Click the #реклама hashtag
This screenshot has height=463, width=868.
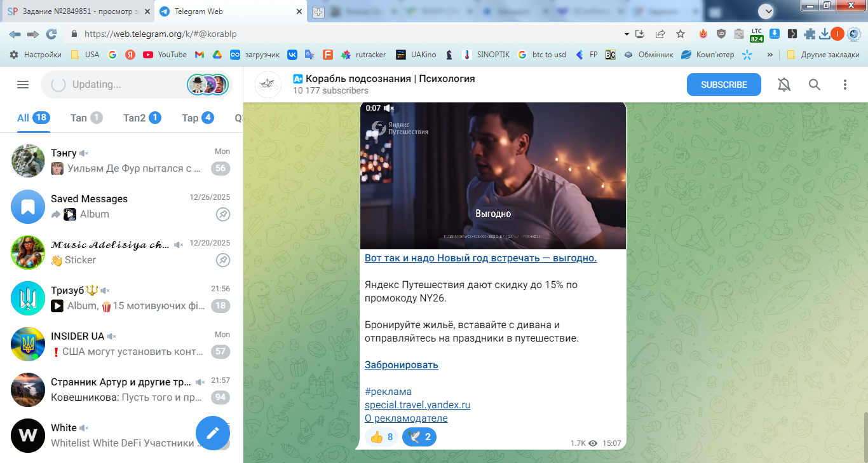[x=388, y=392]
